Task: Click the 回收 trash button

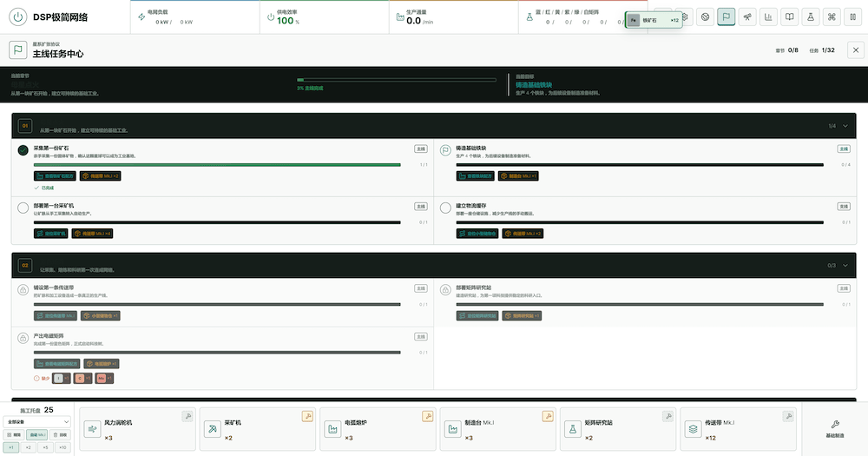Action: point(61,434)
